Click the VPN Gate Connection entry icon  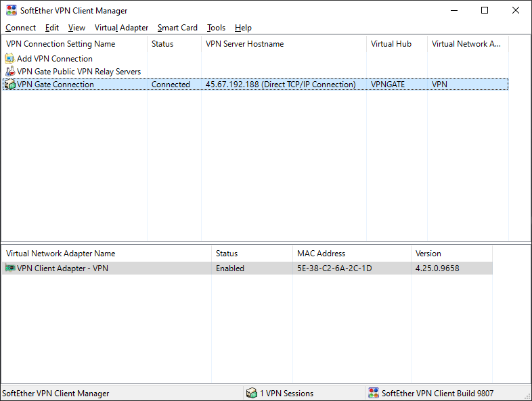tap(9, 85)
